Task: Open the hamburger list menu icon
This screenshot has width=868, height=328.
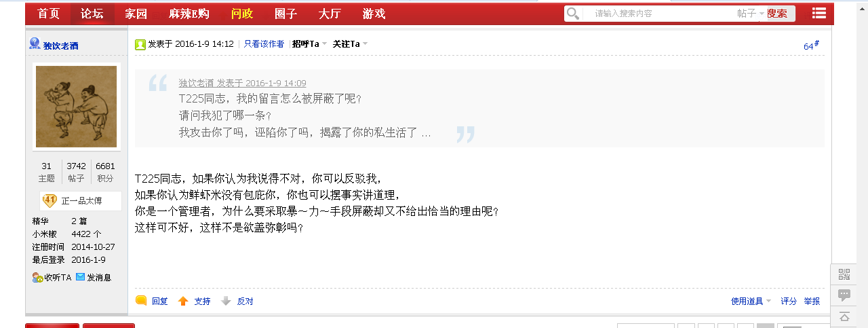Action: click(x=818, y=14)
